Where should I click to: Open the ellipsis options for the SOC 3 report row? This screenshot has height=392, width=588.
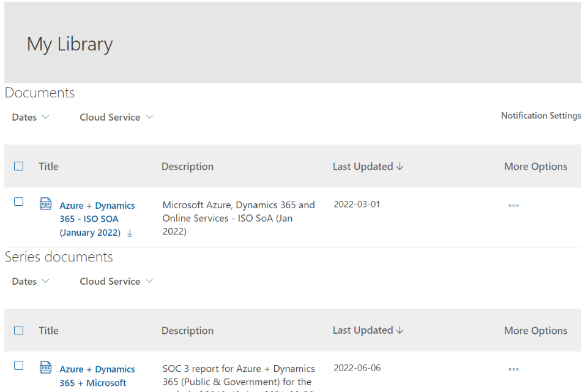513,369
